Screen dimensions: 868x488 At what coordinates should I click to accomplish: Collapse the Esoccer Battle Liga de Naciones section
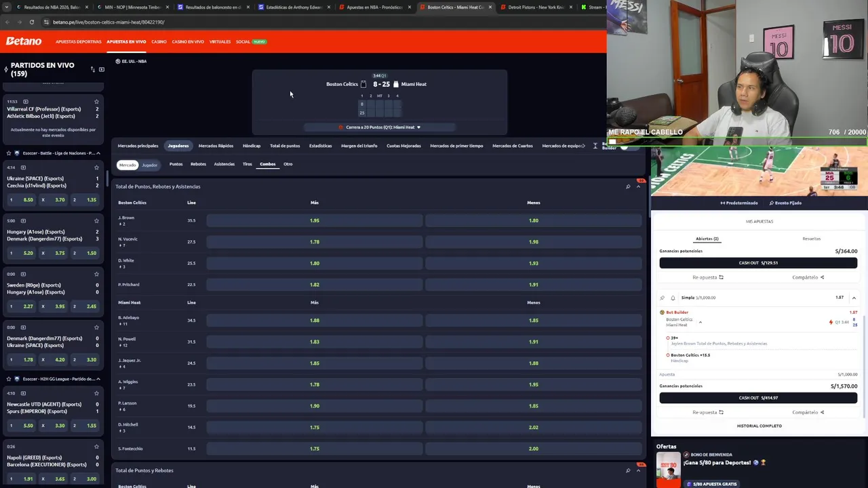pos(98,153)
